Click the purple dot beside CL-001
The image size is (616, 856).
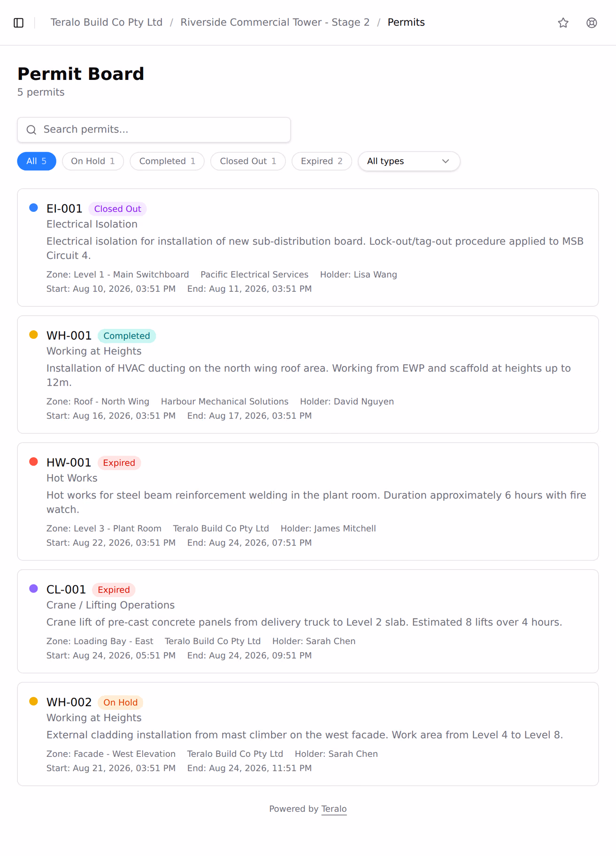pyautogui.click(x=33, y=588)
